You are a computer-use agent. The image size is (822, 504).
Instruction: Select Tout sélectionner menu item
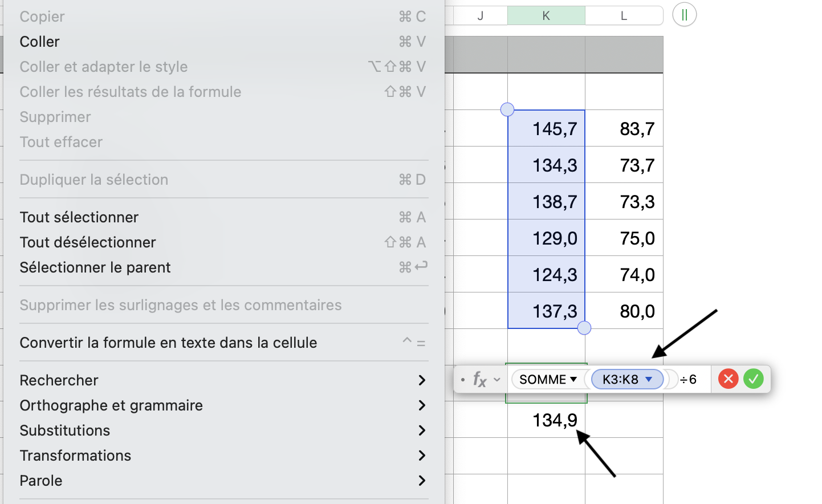click(79, 217)
